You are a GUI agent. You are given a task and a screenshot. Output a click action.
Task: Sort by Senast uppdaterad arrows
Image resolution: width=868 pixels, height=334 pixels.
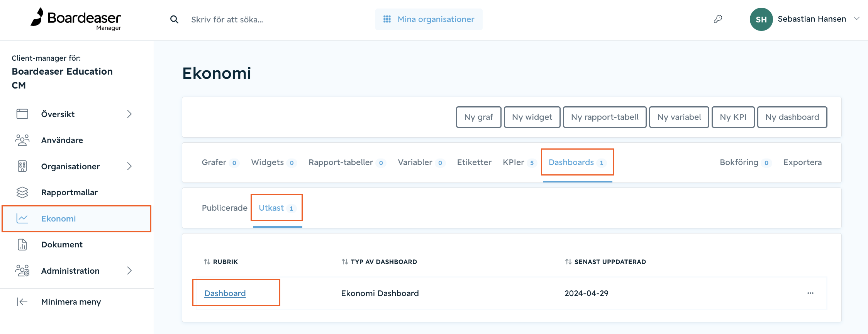568,262
